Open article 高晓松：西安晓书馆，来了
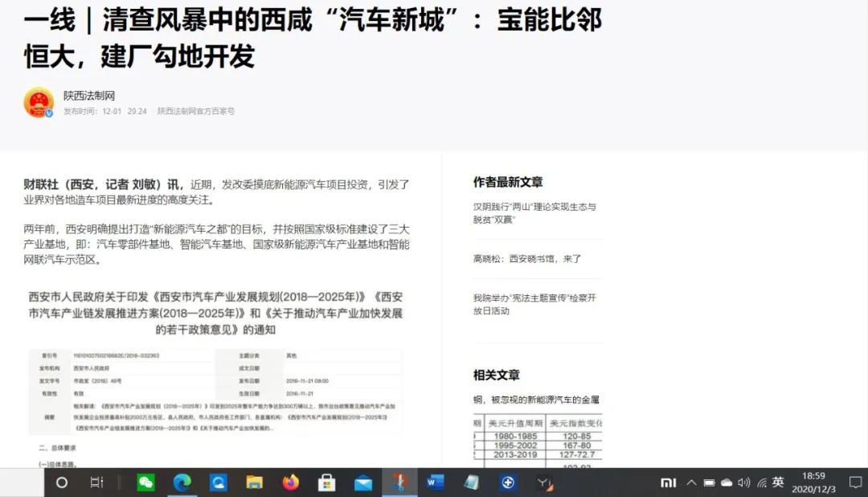The height and width of the screenshot is (497, 868). coord(527,259)
